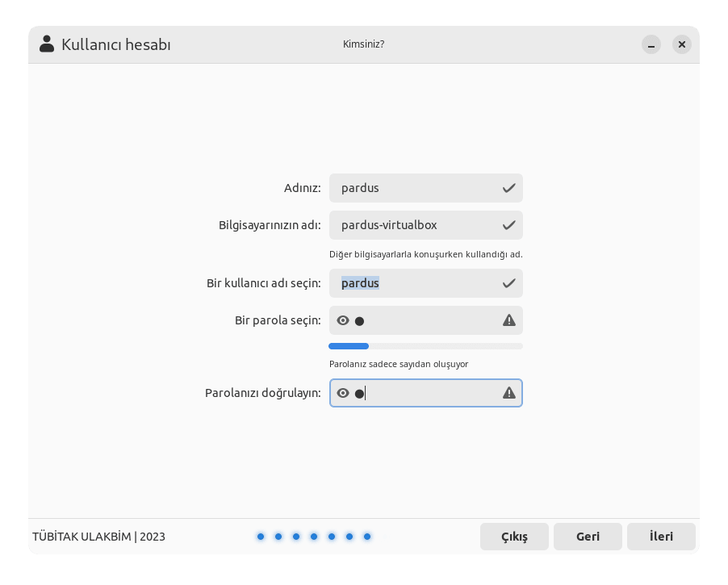Focus the Bilgisayarınızın adı input field
Screen dimensions: 728x585
pyautogui.click(x=416, y=225)
